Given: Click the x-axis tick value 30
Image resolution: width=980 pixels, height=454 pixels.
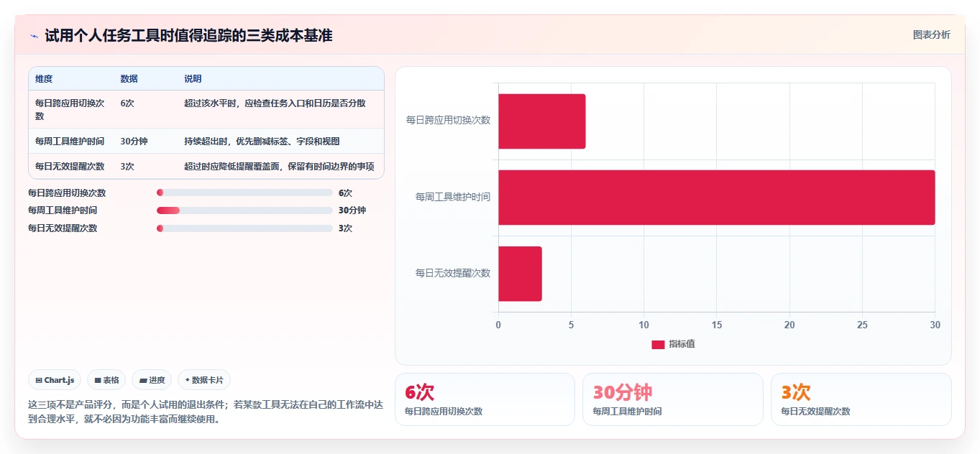Looking at the screenshot, I should coord(935,325).
